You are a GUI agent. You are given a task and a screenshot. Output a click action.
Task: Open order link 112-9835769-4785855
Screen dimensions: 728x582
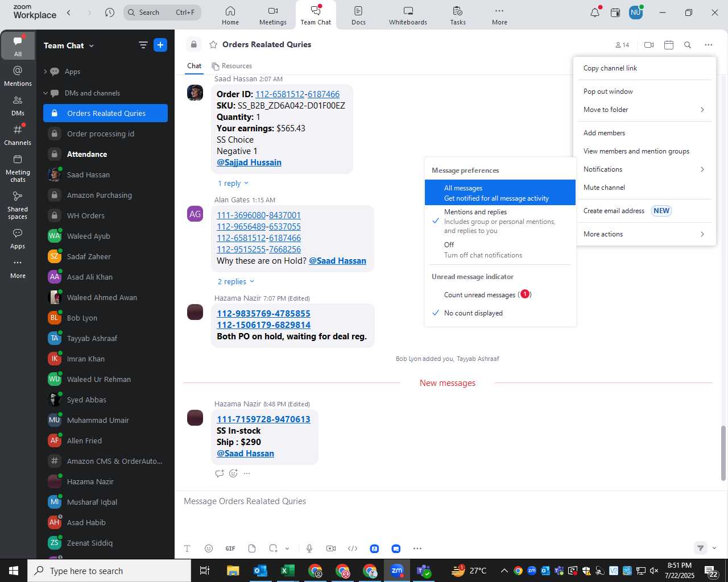(x=263, y=314)
